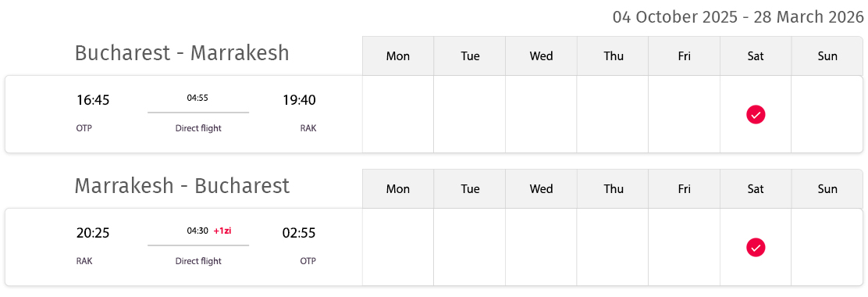This screenshot has height=297, width=868.
Task: Click the 20:25 departure time from RAK
Action: click(93, 233)
